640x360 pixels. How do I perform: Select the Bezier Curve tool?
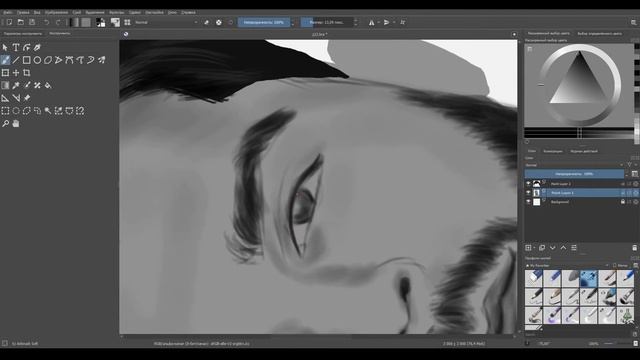coord(69,60)
